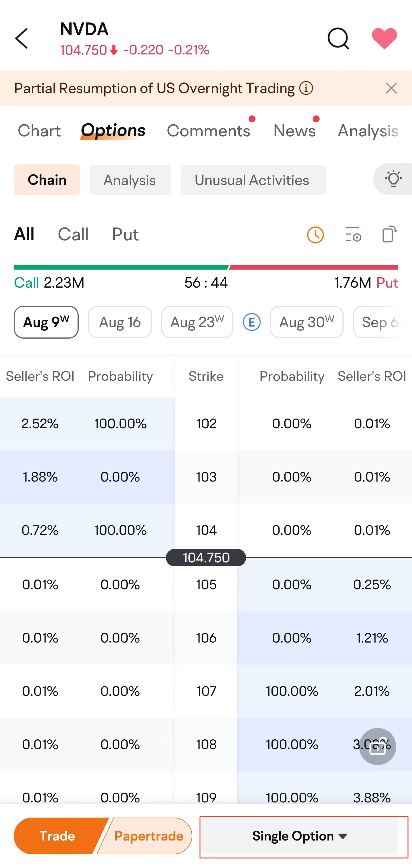Open info icon beside Overnight Trading banner
412x868 pixels.
coord(306,88)
